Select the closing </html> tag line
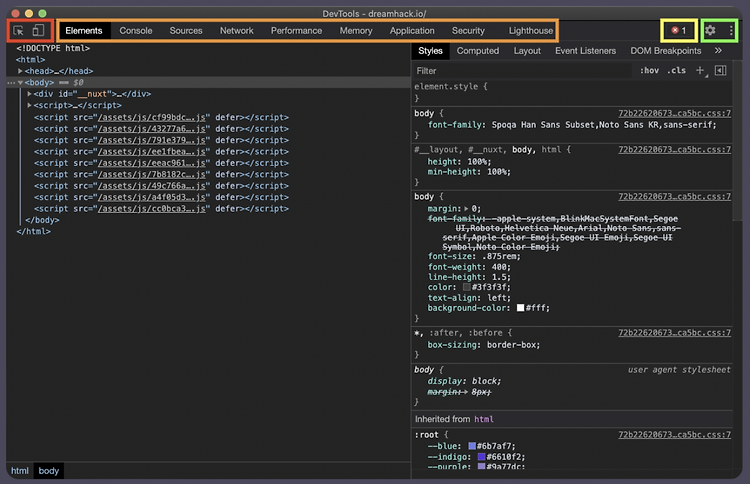 pyautogui.click(x=33, y=231)
